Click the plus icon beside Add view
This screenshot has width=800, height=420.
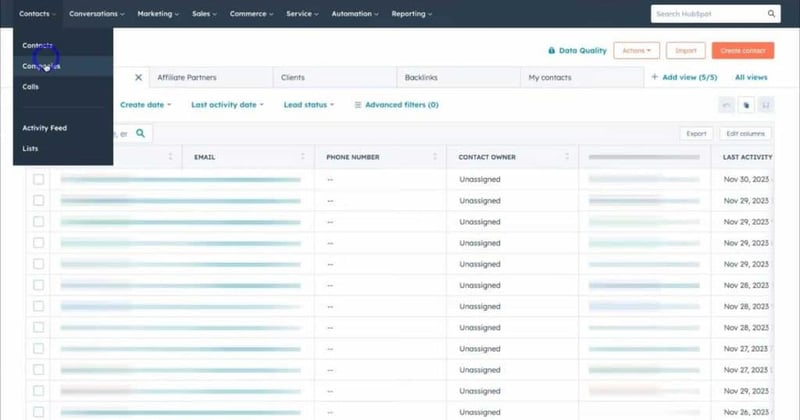tap(655, 77)
